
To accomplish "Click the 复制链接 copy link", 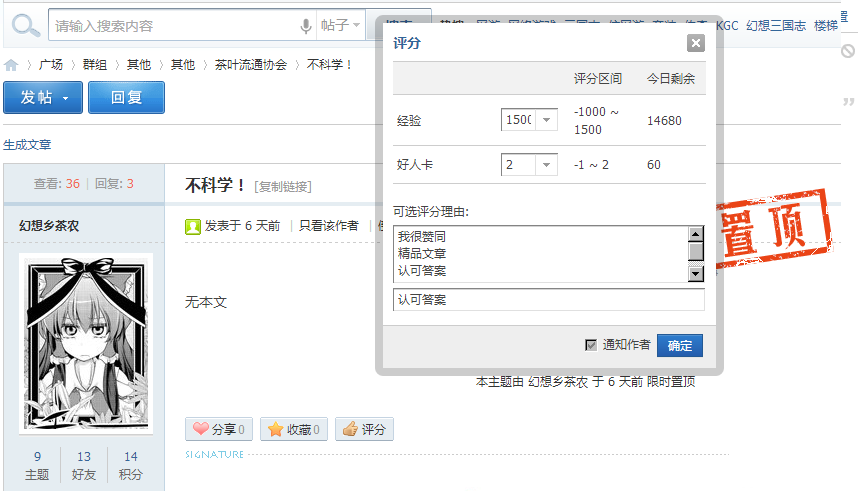I will click(283, 187).
